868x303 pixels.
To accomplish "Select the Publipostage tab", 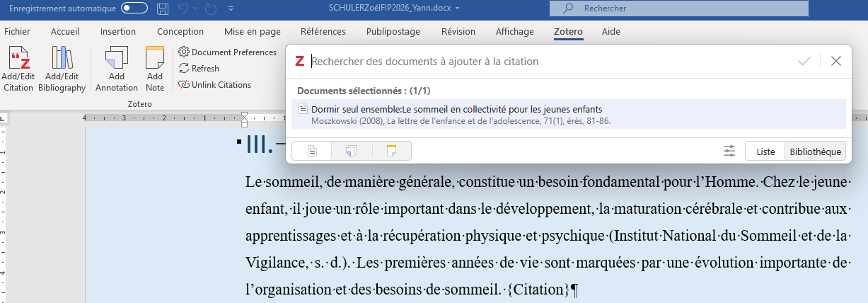I will click(x=393, y=31).
